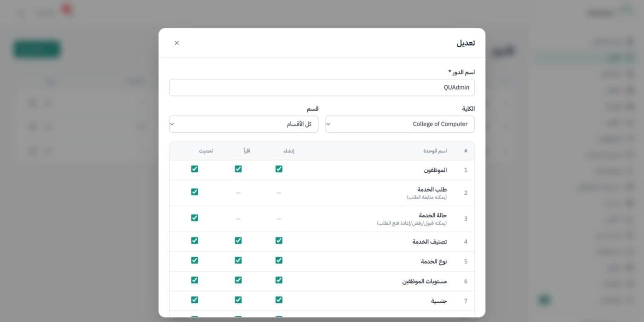The height and width of the screenshot is (322, 644).
Task: Uncheck إنشاء for الموظفون row
Action: click(x=279, y=169)
